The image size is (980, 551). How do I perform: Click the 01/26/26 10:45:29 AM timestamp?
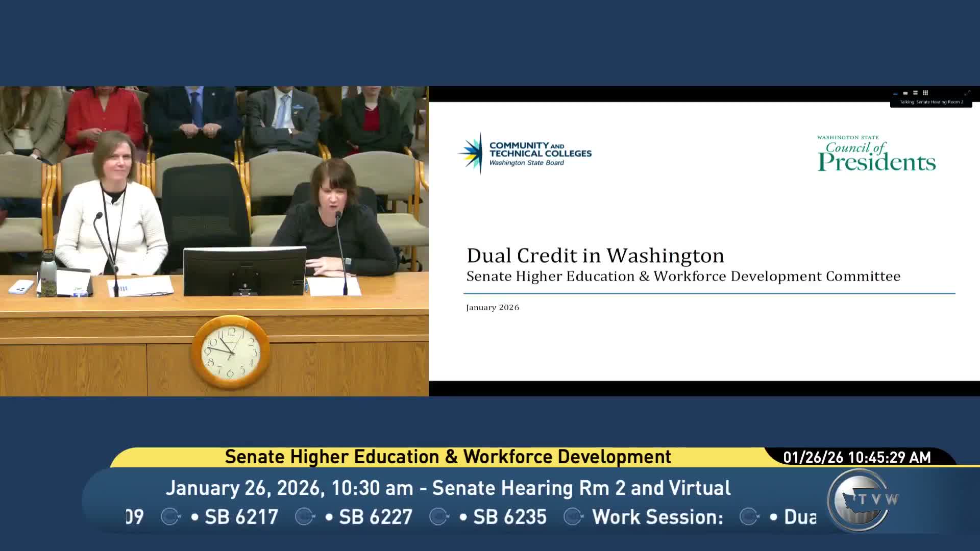[x=857, y=457]
